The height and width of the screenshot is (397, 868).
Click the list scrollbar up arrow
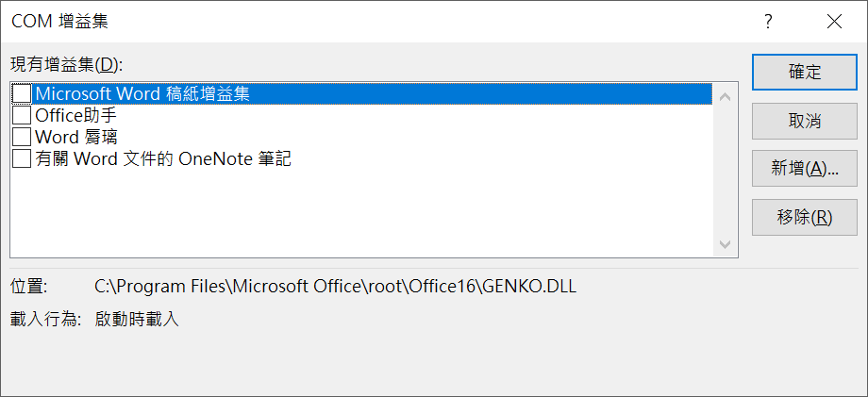(724, 97)
